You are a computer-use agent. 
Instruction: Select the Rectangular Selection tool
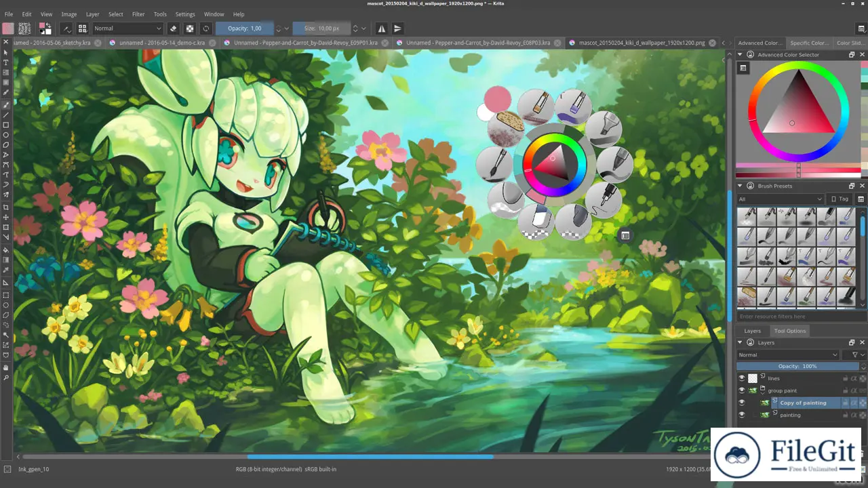[x=6, y=296]
